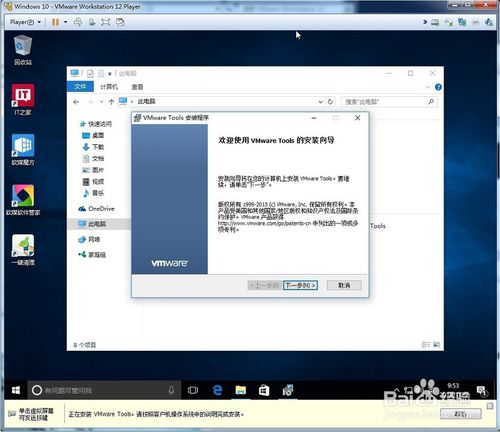Viewport: 500px width, 432px height.
Task: Open the Store from the taskbar
Action: coord(264,390)
